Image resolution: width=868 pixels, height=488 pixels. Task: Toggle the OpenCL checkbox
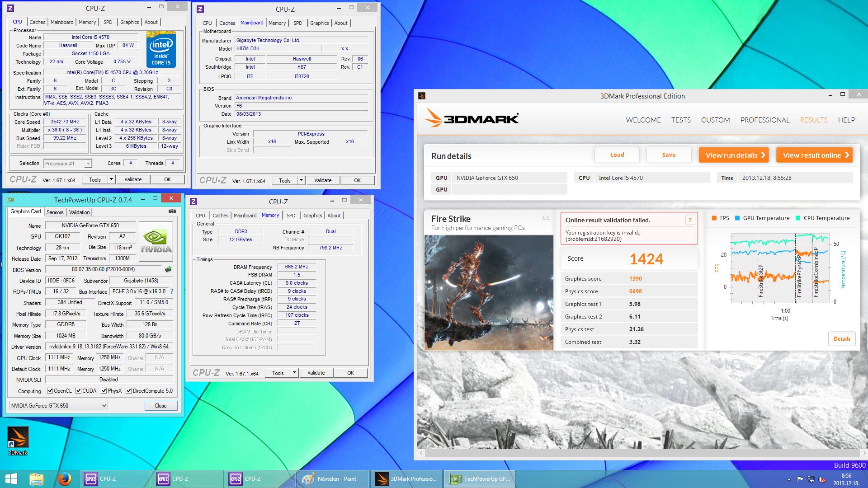click(x=50, y=391)
